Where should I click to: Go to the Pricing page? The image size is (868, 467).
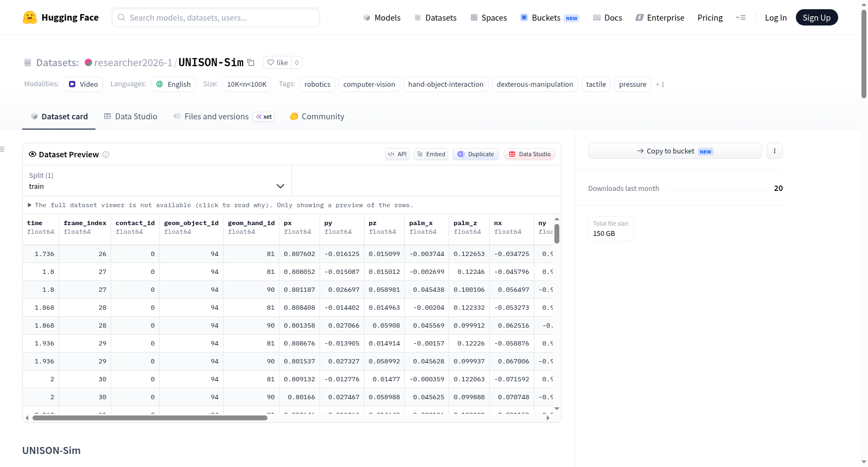710,17
